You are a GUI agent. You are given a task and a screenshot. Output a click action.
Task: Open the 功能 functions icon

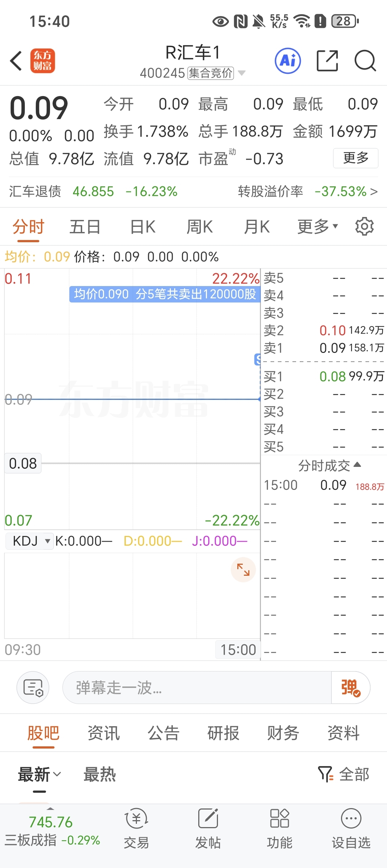point(279,829)
